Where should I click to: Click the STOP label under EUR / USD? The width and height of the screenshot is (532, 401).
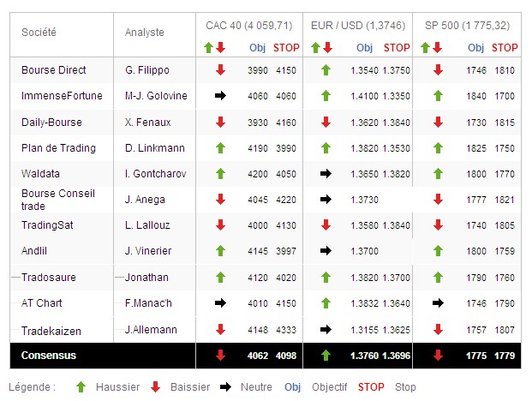397,48
